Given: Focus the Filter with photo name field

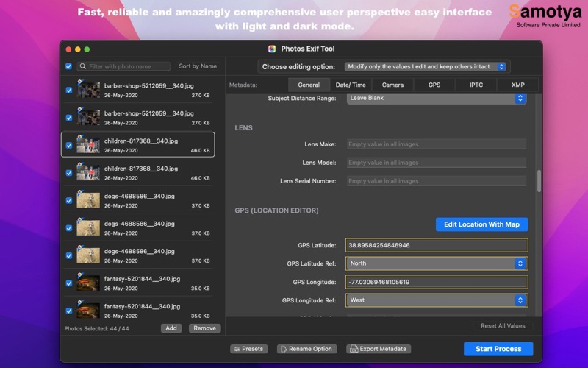Looking at the screenshot, I should [x=123, y=66].
